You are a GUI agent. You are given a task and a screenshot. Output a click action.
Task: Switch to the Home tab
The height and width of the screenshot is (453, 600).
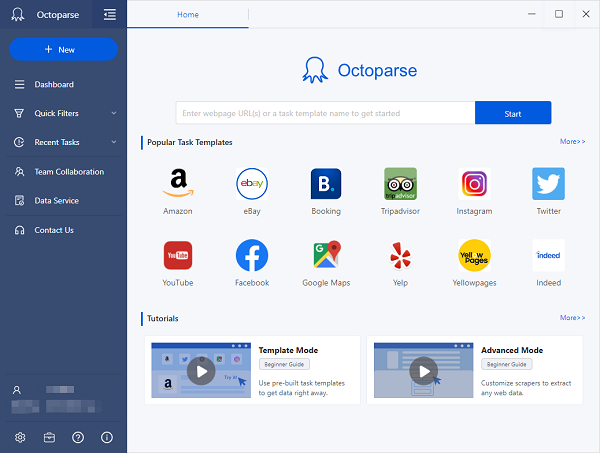188,15
